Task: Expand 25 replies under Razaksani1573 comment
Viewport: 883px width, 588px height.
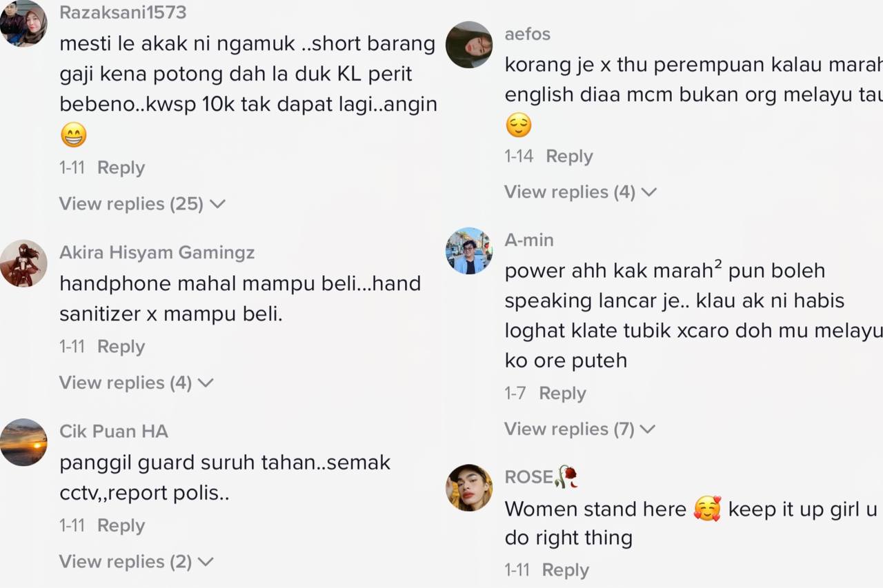Action: tap(142, 204)
